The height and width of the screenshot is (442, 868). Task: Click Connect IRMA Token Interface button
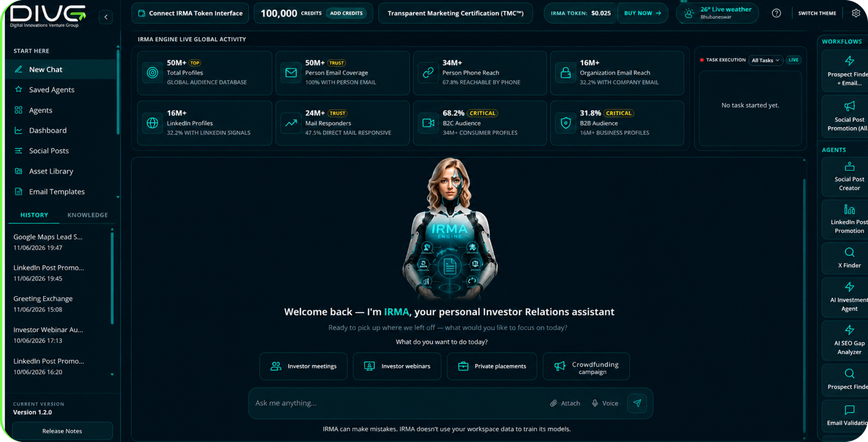coord(190,13)
